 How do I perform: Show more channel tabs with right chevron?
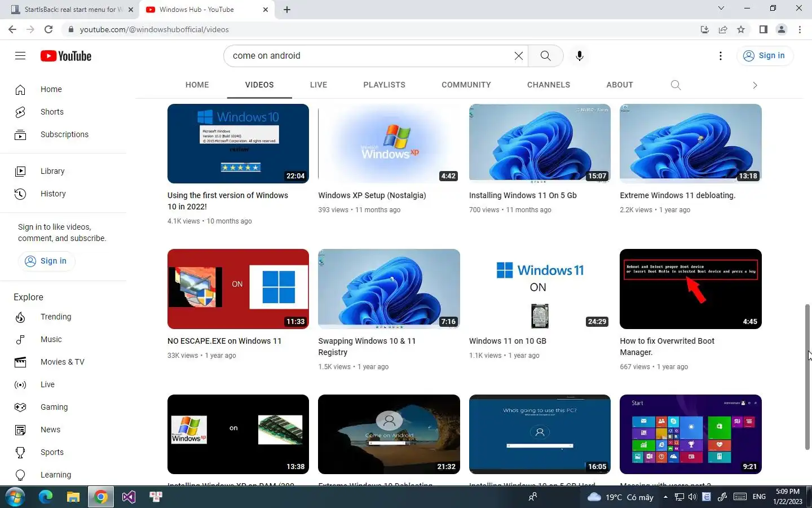tap(754, 85)
